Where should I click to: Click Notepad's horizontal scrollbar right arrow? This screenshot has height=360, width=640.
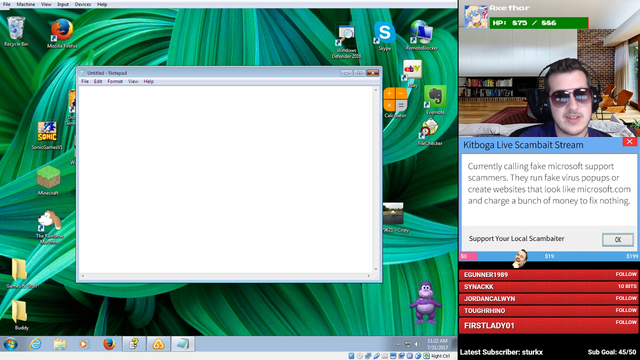pos(369,276)
